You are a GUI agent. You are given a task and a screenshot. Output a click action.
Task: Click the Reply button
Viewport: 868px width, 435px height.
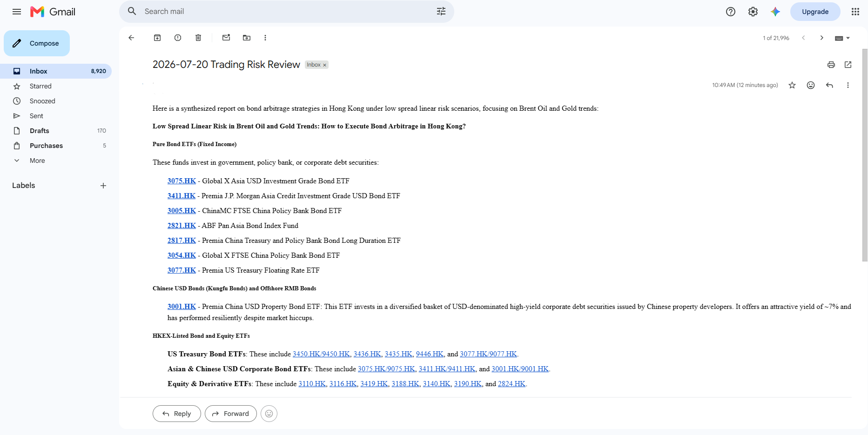[176, 414]
